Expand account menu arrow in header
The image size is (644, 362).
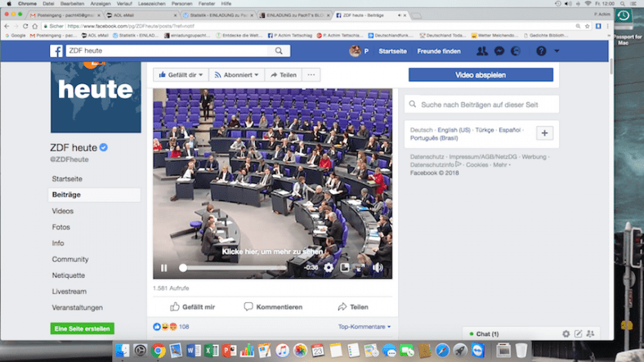(557, 51)
